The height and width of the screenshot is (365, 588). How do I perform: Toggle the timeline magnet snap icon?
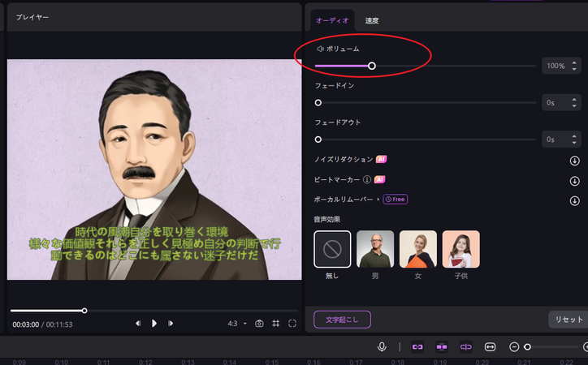442,347
